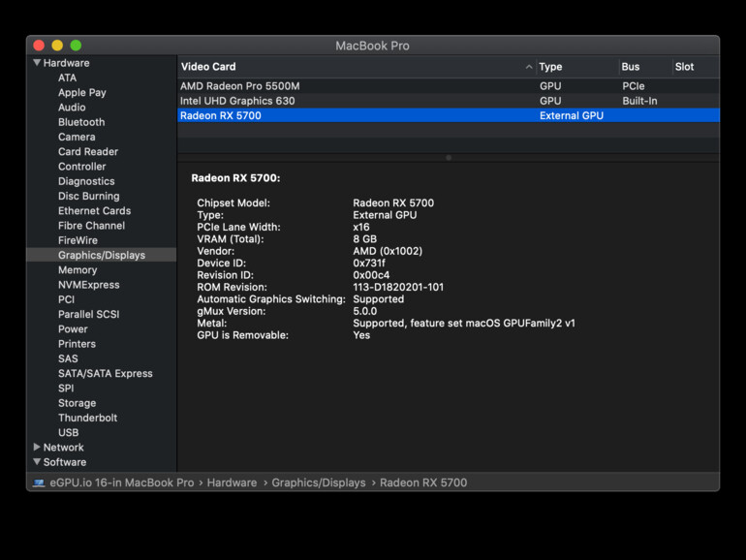Click the PCIe bus cell
The image size is (746, 560).
click(634, 85)
